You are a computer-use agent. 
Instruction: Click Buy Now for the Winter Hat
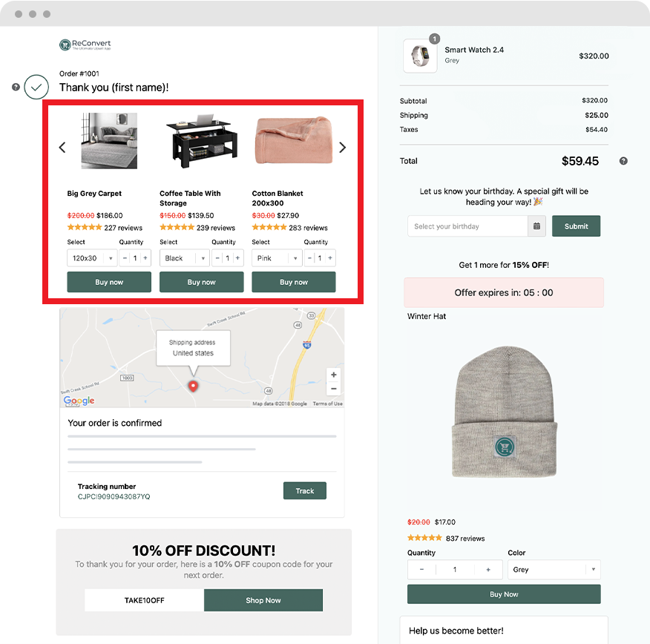504,594
